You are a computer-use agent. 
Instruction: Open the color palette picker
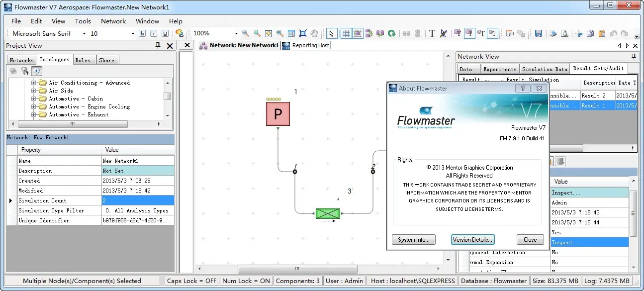(180, 33)
